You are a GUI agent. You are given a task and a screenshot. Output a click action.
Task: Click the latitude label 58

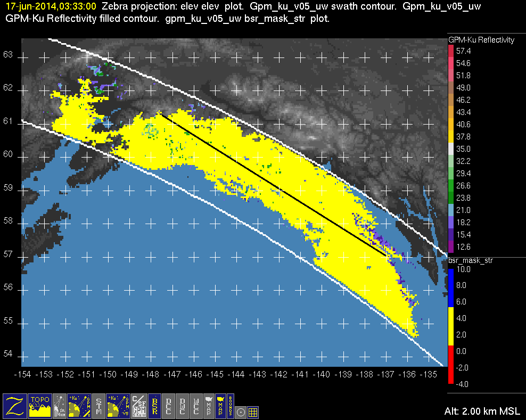pos(7,221)
